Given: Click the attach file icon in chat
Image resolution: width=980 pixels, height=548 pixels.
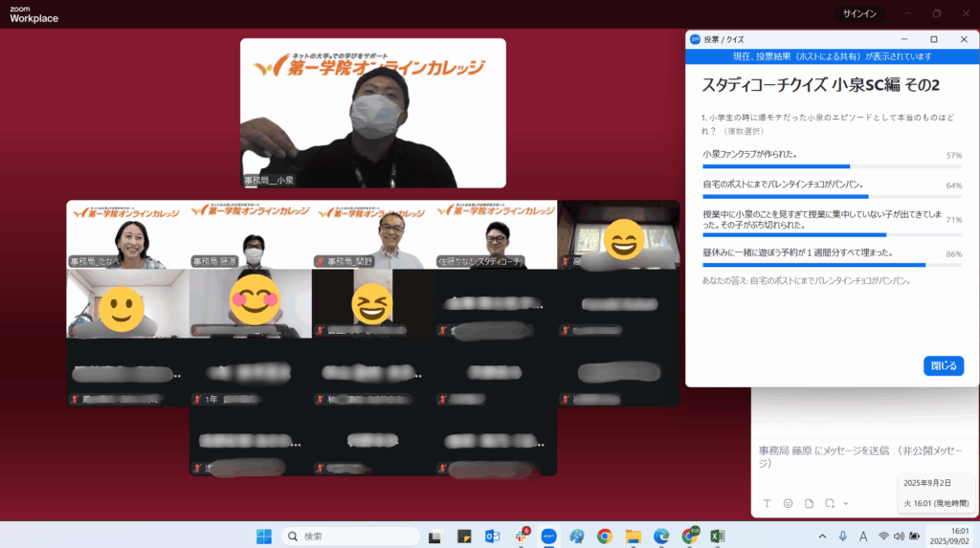Looking at the screenshot, I should tap(809, 503).
